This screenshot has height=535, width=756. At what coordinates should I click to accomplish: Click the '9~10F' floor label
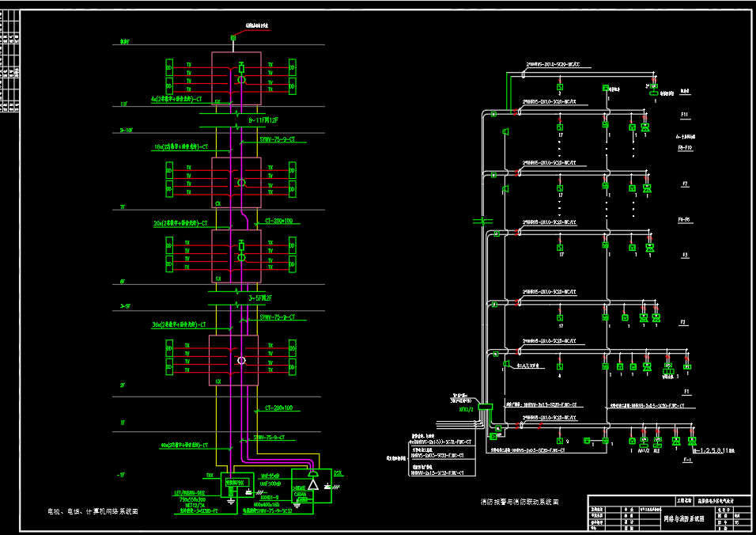pos(127,131)
